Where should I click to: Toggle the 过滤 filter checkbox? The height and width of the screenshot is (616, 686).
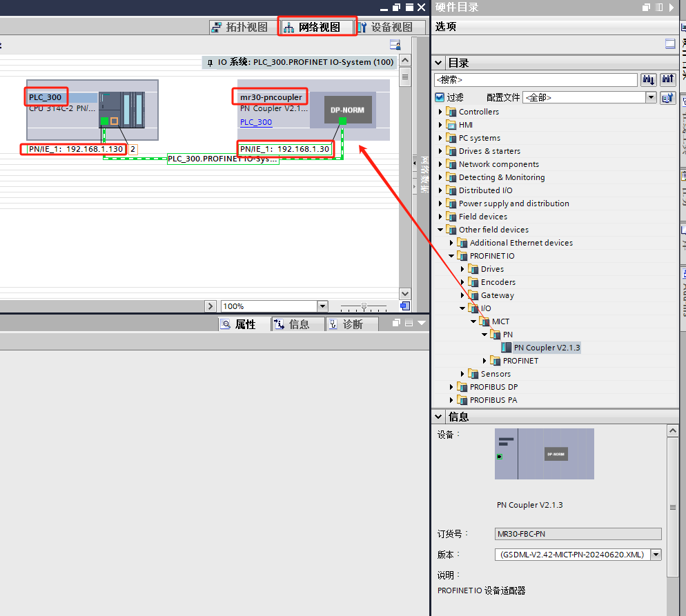pyautogui.click(x=440, y=97)
